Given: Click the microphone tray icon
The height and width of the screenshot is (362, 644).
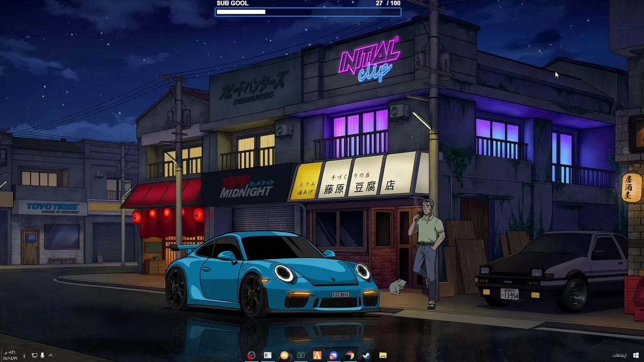Looking at the screenshot, I should (42, 355).
